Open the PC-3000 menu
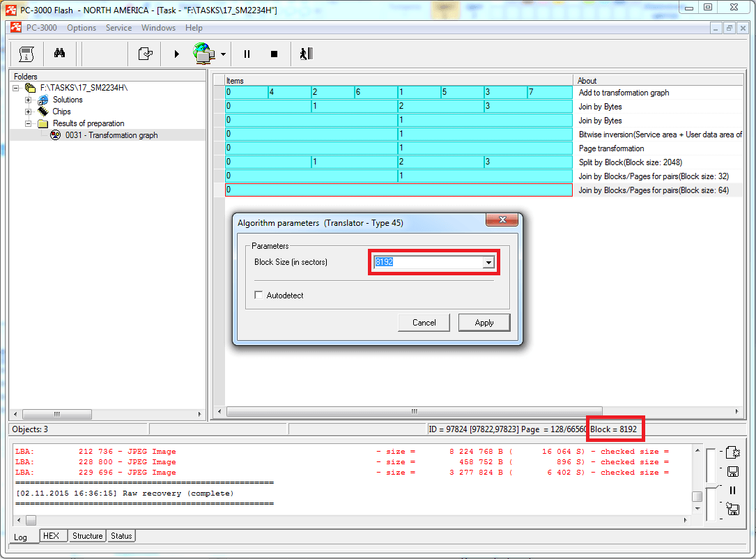 click(42, 27)
